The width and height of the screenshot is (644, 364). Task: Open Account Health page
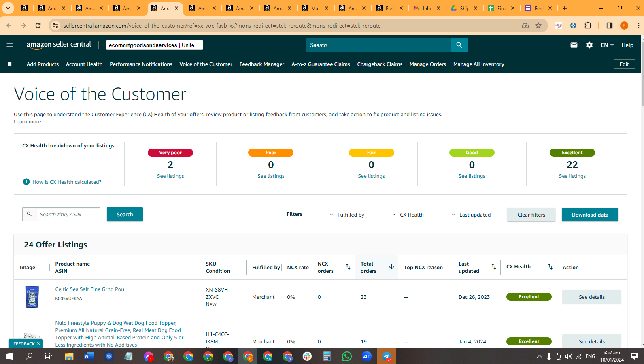pos(84,64)
